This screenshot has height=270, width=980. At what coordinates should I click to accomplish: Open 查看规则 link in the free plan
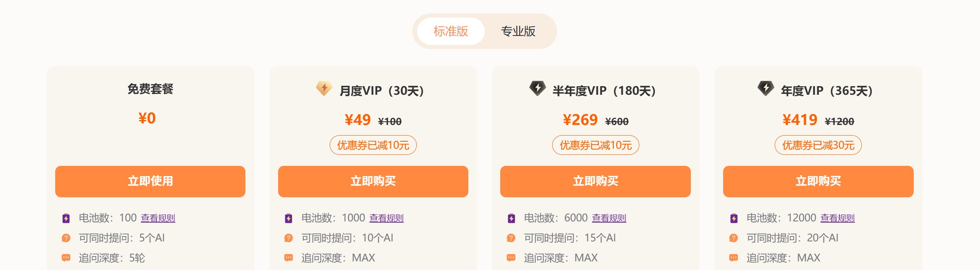[158, 218]
